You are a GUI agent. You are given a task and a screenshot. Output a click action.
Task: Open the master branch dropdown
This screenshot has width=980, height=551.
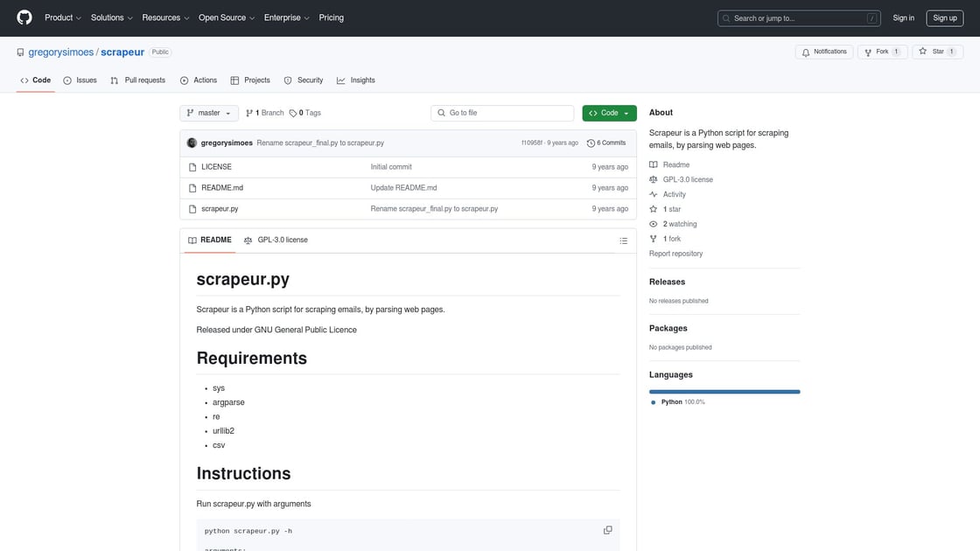(x=209, y=113)
